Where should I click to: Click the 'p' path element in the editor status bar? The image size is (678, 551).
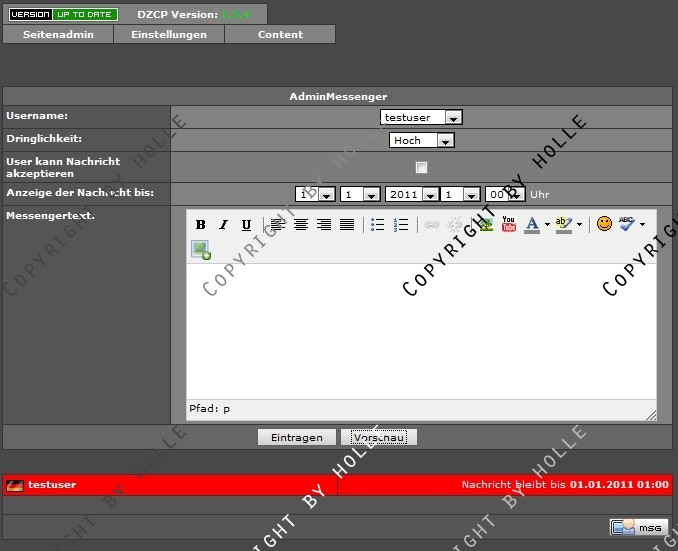tap(227, 409)
